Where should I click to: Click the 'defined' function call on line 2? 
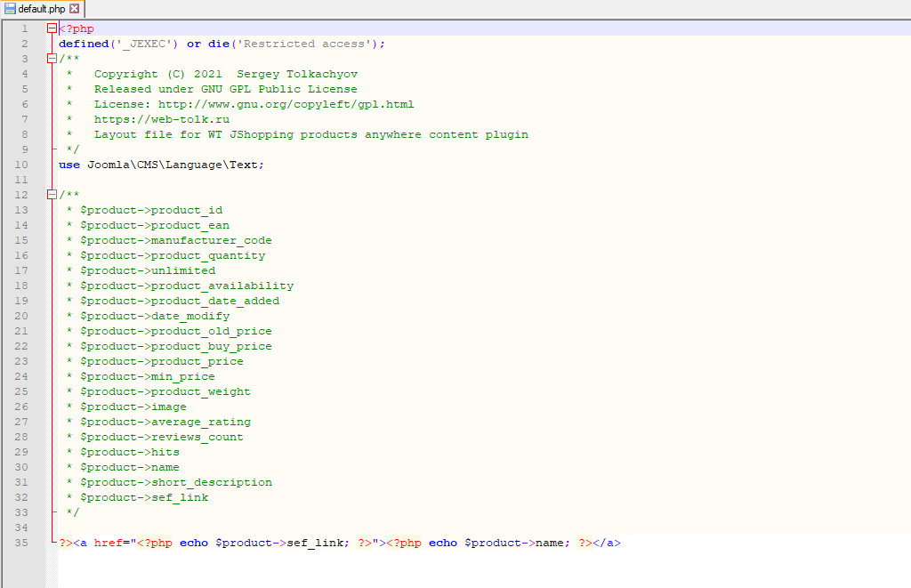coord(83,44)
